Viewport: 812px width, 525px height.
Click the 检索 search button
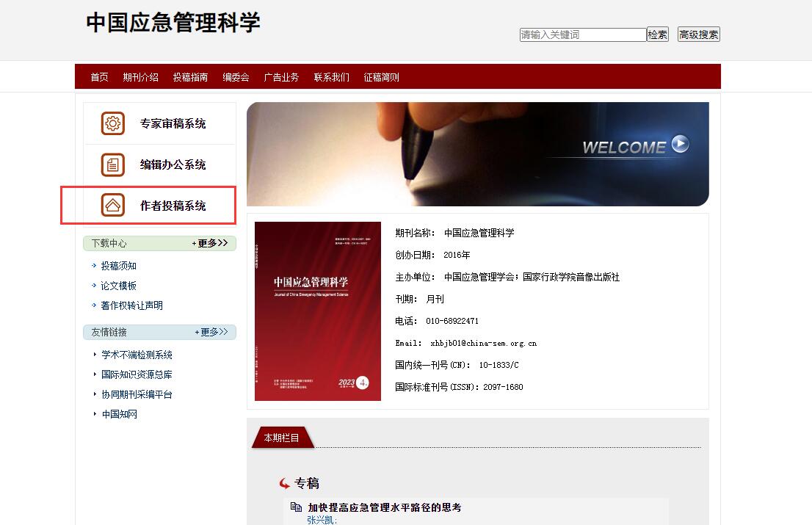point(657,35)
